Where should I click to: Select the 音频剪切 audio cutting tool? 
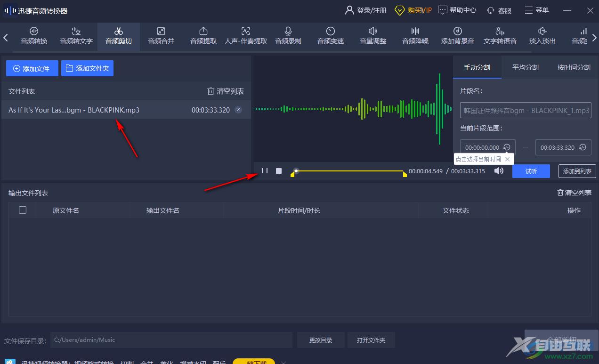[119, 36]
